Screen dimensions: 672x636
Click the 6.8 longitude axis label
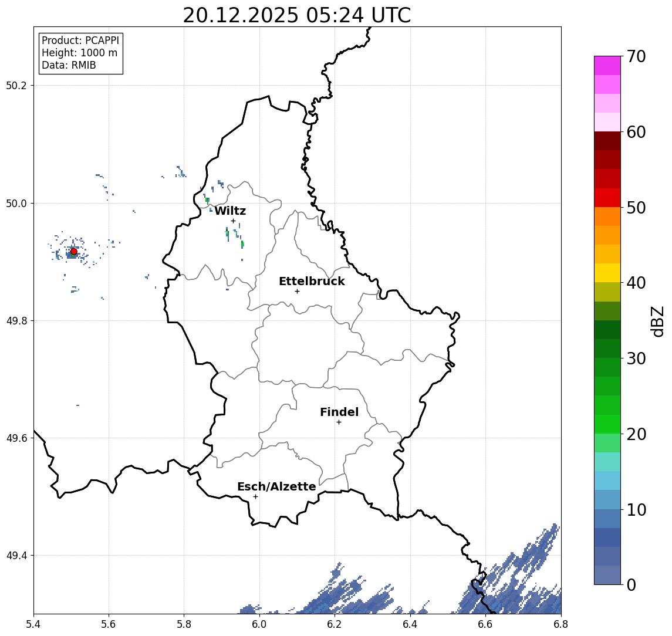[561, 624]
